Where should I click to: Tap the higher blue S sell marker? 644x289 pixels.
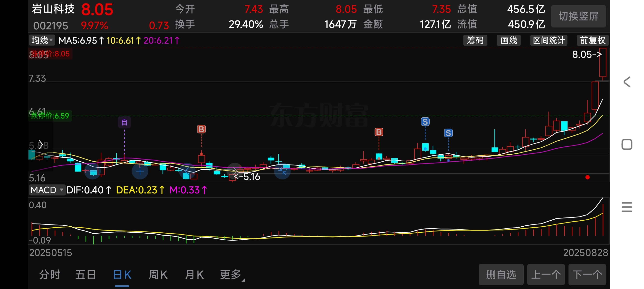[425, 122]
